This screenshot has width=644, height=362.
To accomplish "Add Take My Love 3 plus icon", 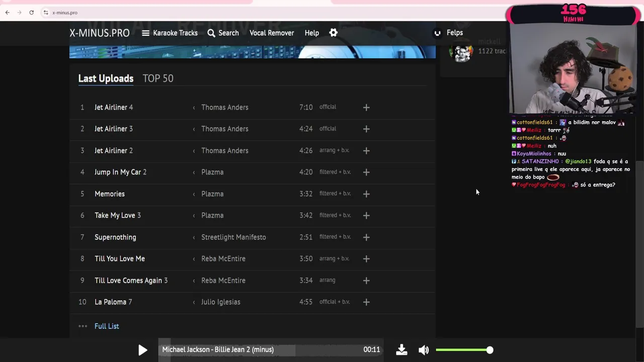I will [366, 215].
